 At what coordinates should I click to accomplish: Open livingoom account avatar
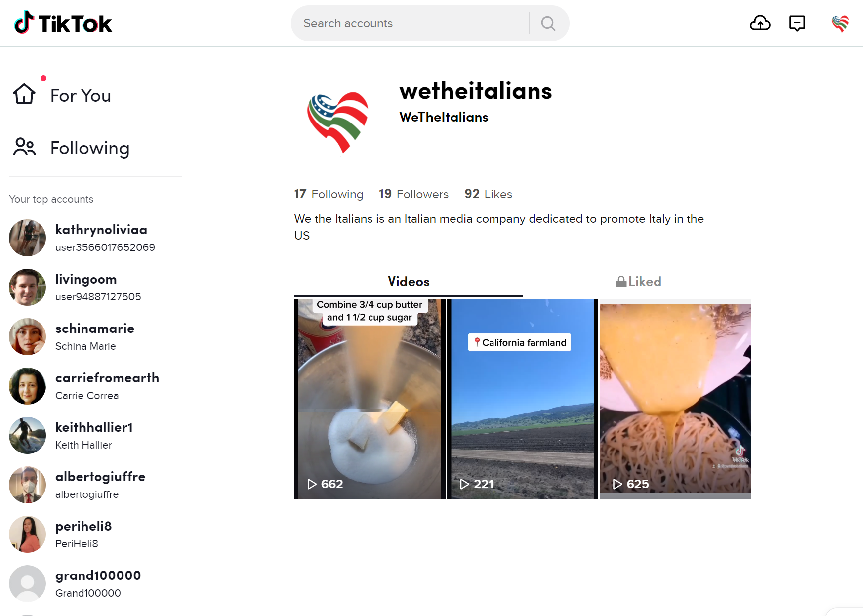pos(27,287)
